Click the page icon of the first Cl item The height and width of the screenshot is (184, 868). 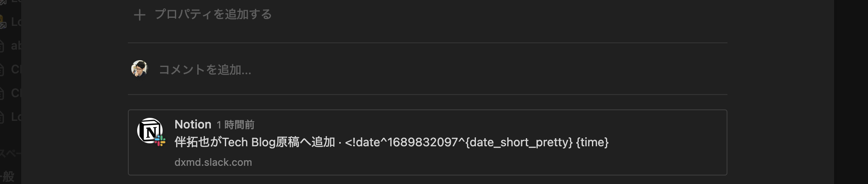(x=2, y=69)
